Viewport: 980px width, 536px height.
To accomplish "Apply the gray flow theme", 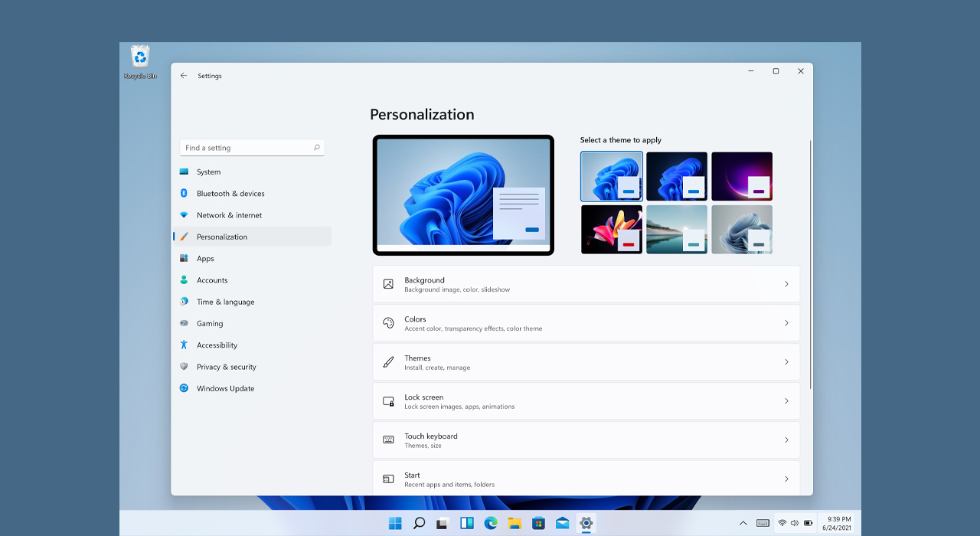I will click(742, 229).
